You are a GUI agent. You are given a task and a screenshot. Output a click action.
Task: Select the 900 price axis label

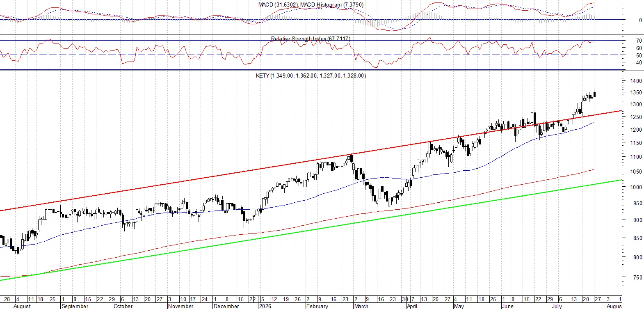click(637, 220)
